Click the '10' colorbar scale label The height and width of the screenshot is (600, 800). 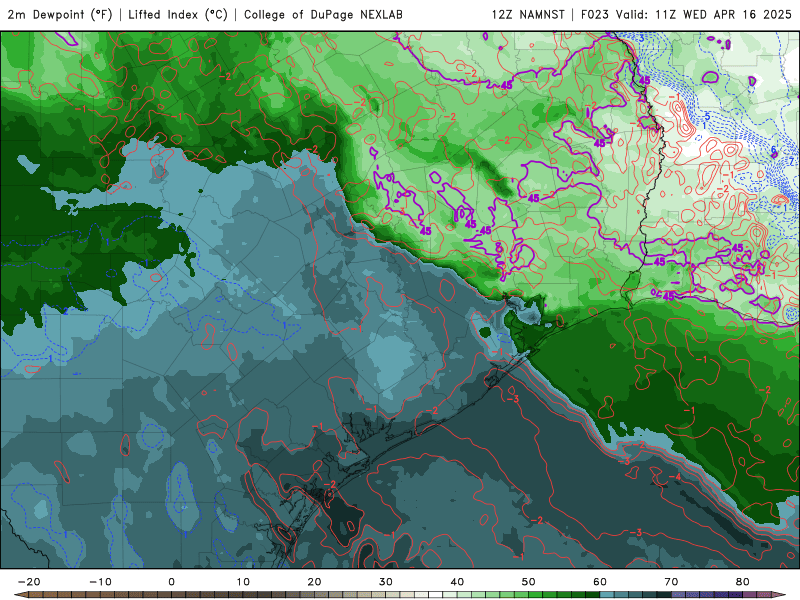coord(243,582)
